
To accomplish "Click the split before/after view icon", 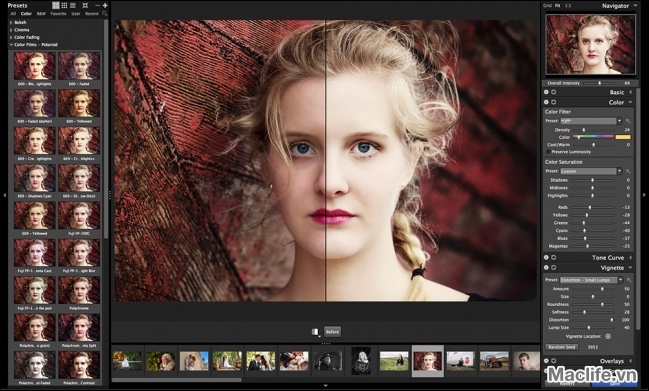I will coord(315,332).
